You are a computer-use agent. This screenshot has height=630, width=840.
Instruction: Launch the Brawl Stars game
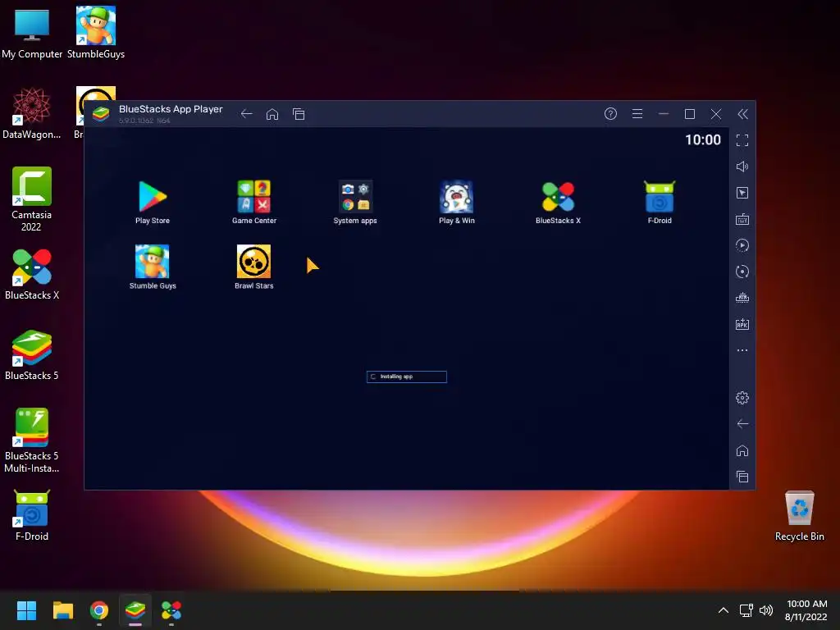[x=254, y=267]
